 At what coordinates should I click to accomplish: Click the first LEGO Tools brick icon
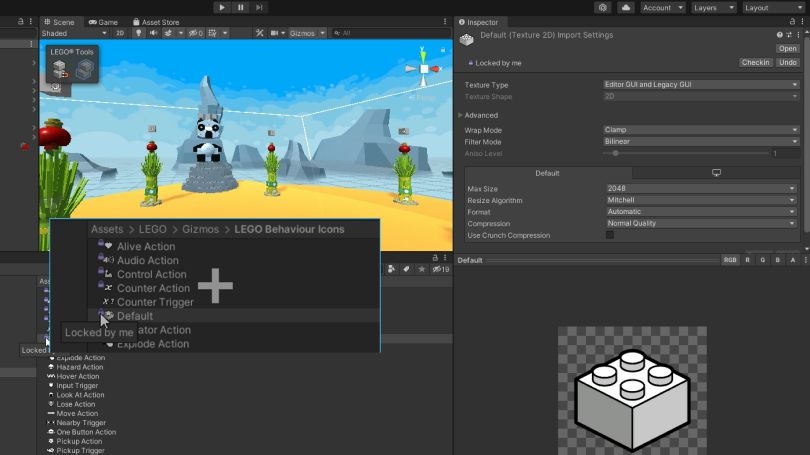click(x=61, y=68)
